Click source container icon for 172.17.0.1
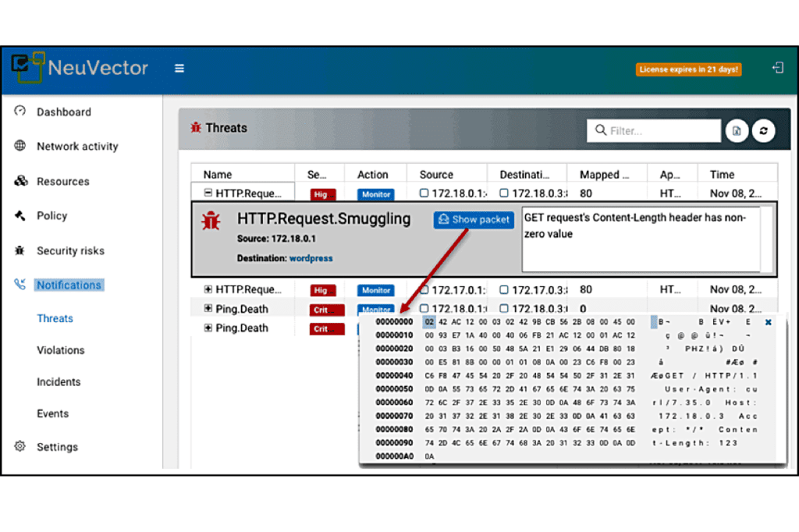Viewport: 799px width, 532px height. (424, 289)
